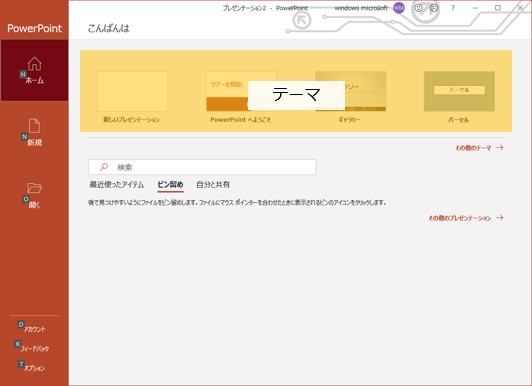Send a frown feedback face icon

(434, 8)
